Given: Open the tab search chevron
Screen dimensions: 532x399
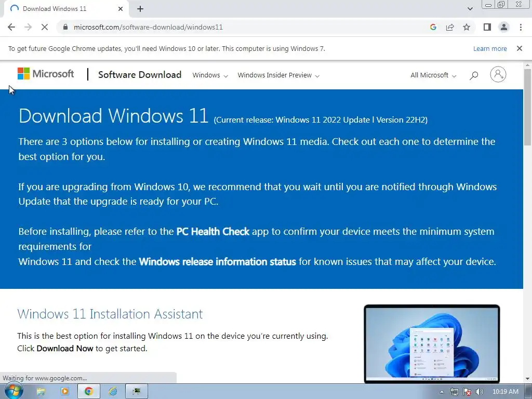Looking at the screenshot, I should coord(470,9).
